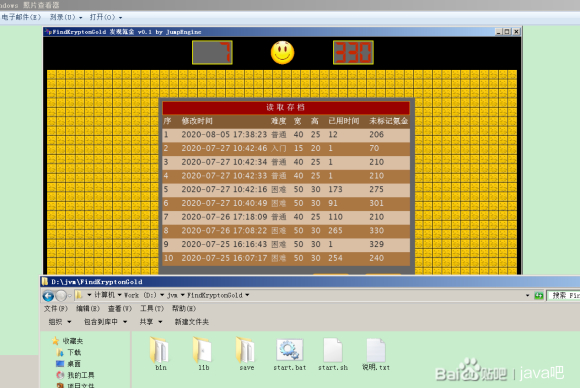This screenshot has height=388, width=580.
Task: Select the lib folder icon
Action: point(203,350)
